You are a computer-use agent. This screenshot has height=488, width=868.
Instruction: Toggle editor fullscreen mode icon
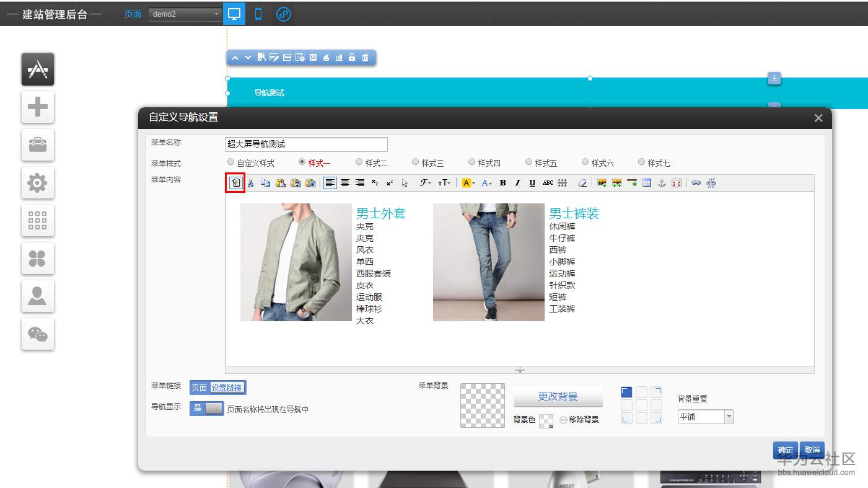pyautogui.click(x=677, y=183)
